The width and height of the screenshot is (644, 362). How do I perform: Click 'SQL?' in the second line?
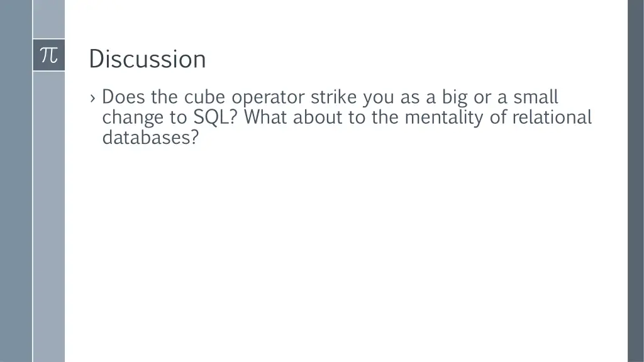[215, 117]
